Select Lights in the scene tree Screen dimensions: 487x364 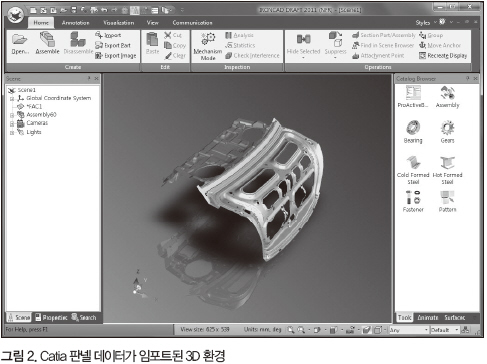pyautogui.click(x=34, y=132)
